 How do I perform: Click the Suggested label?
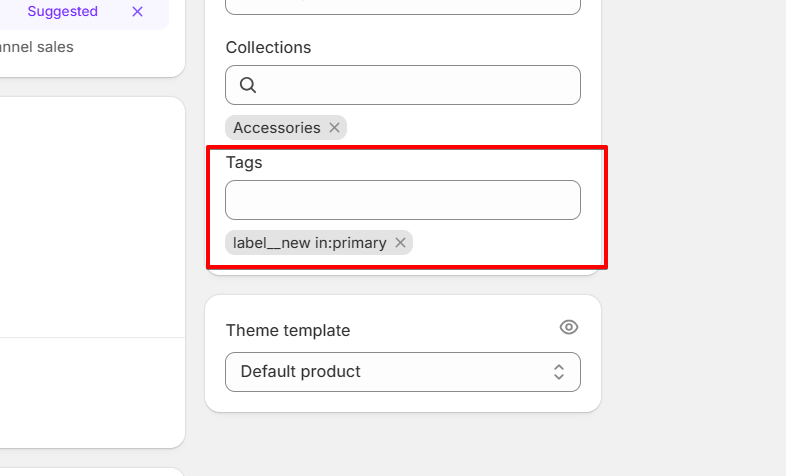pyautogui.click(x=62, y=12)
